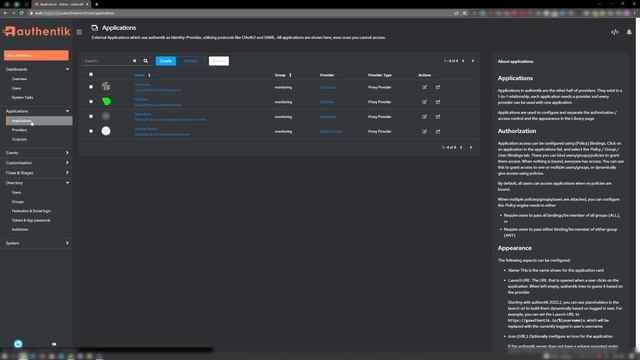
Task: Launch the topmost listed application externally
Action: (x=438, y=87)
